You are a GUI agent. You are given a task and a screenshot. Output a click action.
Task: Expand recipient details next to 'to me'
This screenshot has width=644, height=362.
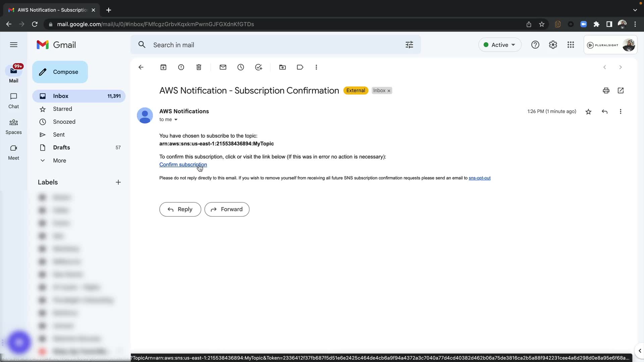coord(176,120)
